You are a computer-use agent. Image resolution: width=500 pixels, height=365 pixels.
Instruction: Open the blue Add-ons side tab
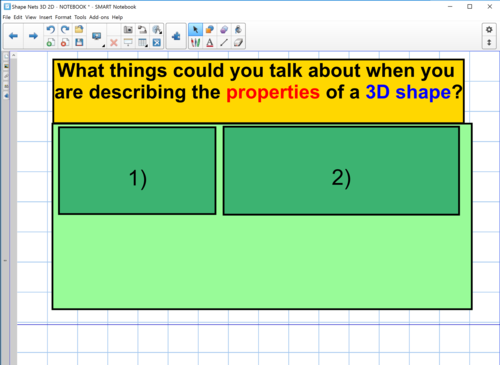pyautogui.click(x=6, y=96)
